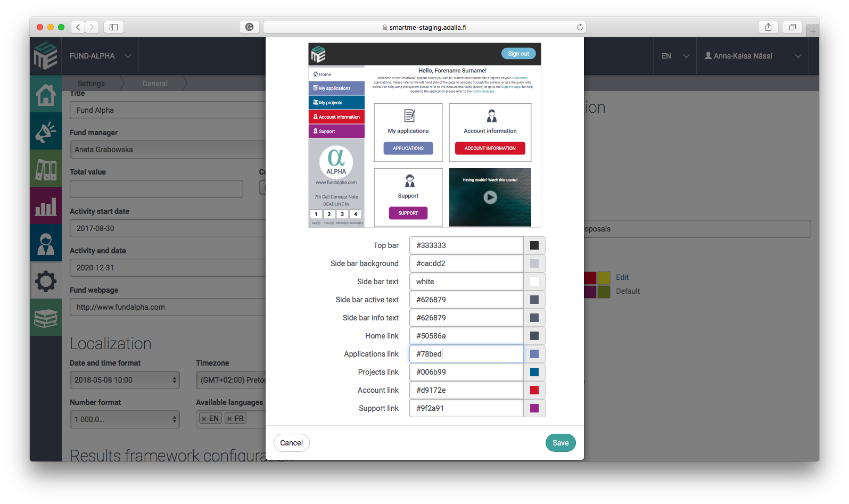Select the Settings breadcrumb tab
Image resolution: width=849 pixels, height=504 pixels.
tap(91, 84)
